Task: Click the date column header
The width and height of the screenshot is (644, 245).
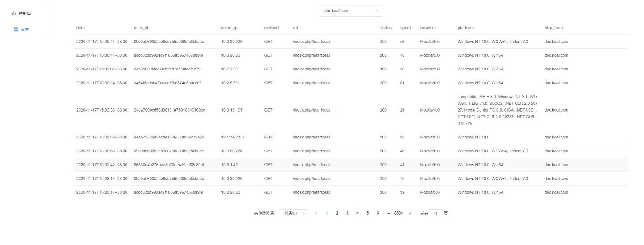Action: [80, 28]
